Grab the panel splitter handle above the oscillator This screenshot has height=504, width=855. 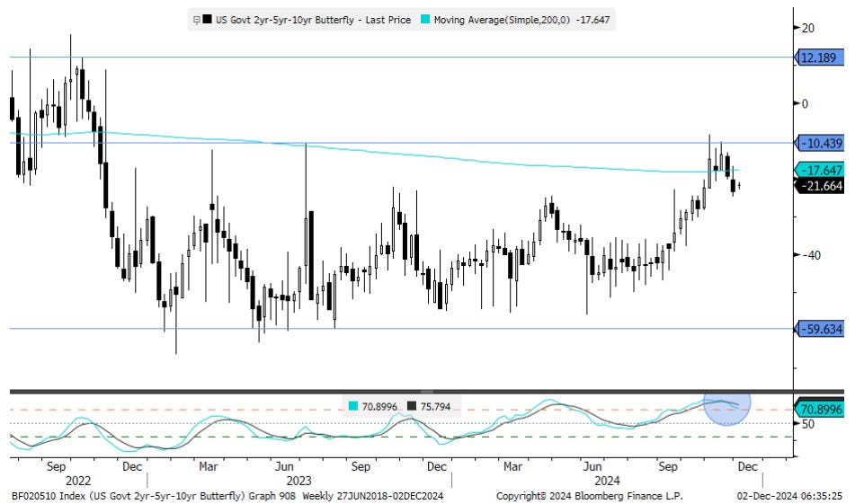pyautogui.click(x=427, y=391)
